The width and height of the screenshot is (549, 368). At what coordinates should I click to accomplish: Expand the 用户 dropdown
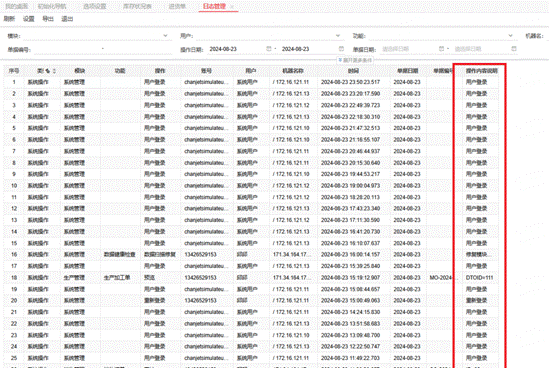(338, 36)
